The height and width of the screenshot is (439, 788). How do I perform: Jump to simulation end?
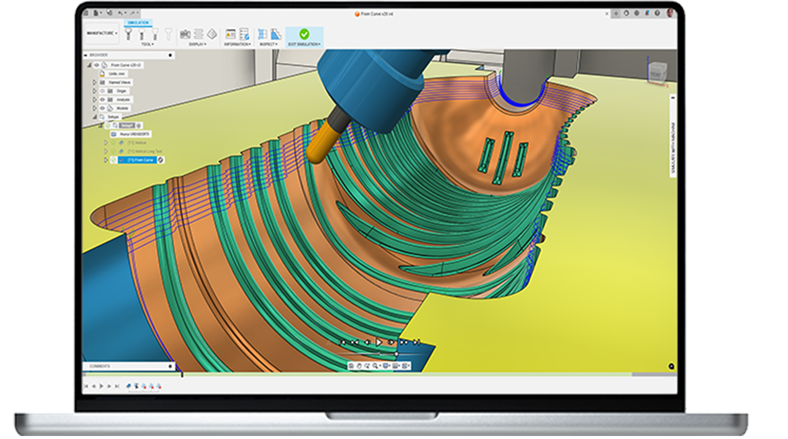point(417,342)
